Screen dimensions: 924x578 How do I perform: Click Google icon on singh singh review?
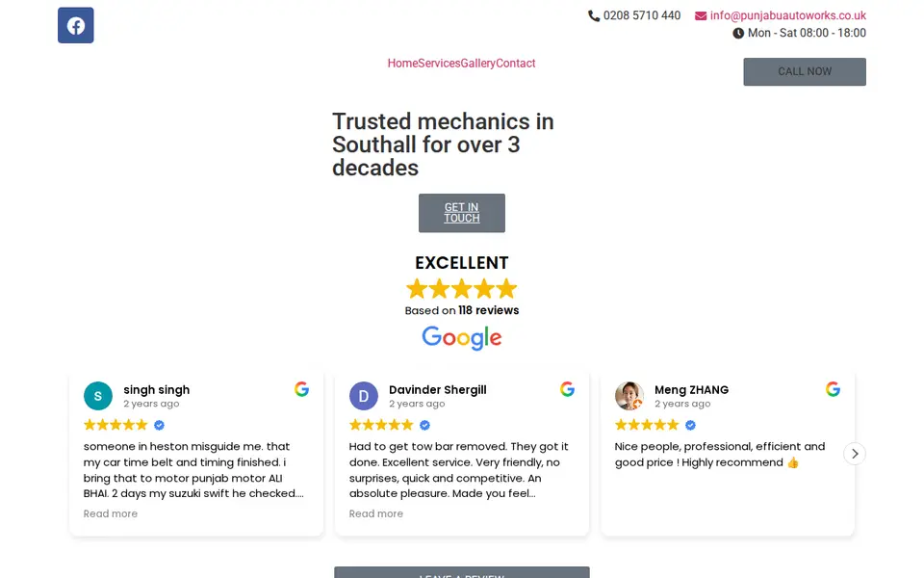(x=301, y=389)
